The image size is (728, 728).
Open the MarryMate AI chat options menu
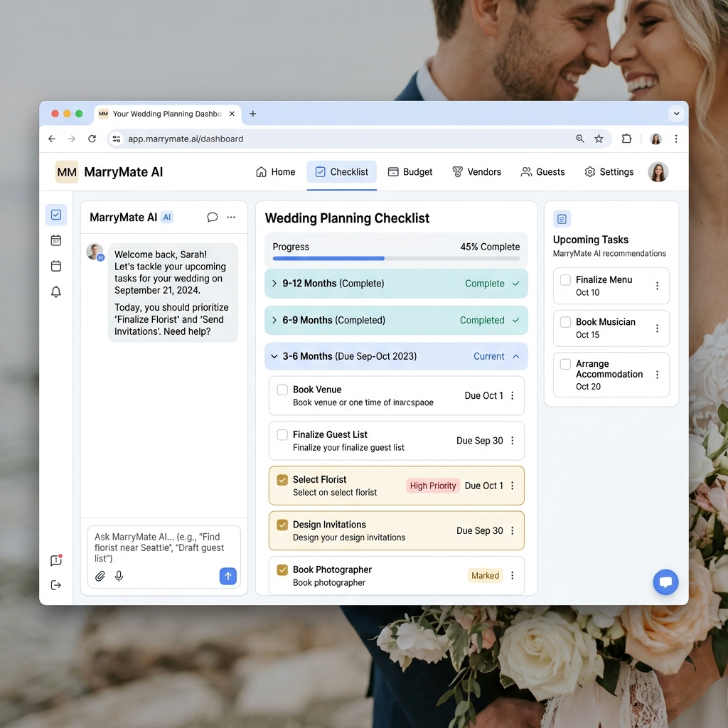pyautogui.click(x=231, y=217)
